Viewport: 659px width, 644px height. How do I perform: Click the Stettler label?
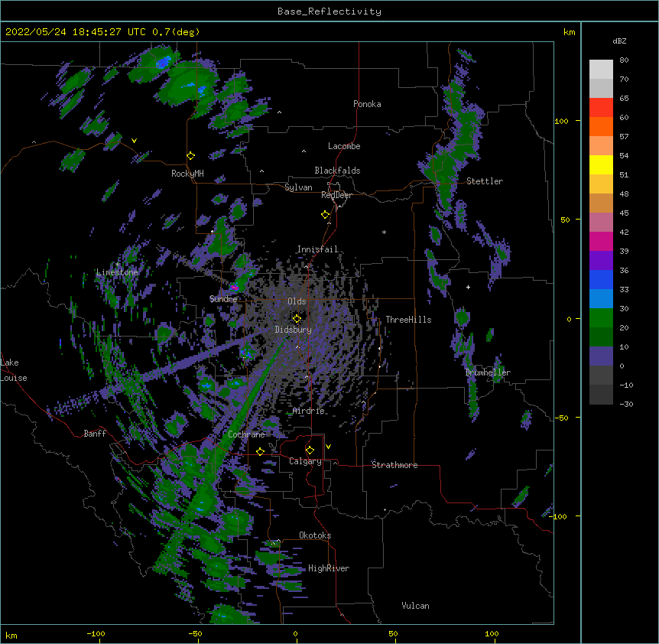[x=485, y=181]
